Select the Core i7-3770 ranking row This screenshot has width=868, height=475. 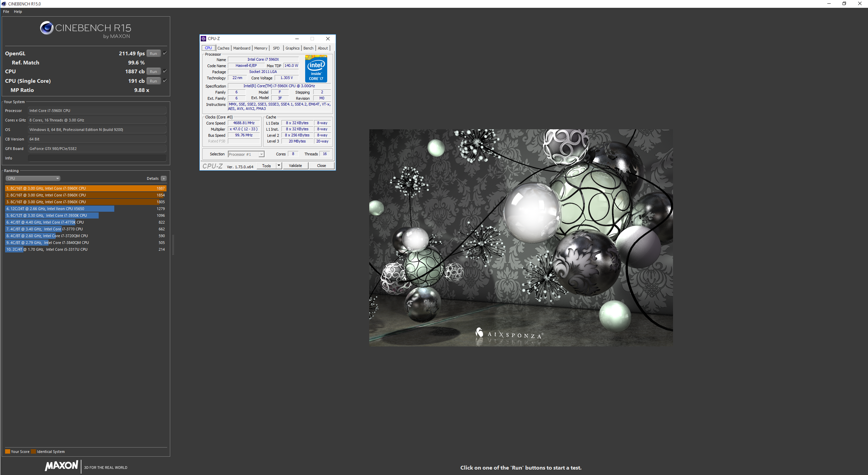[x=85, y=229]
